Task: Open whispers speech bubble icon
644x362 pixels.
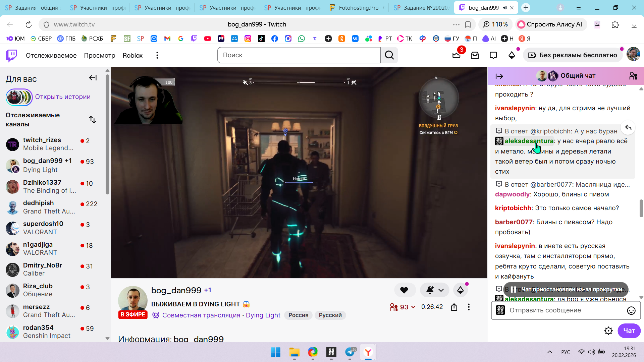Action: point(493,55)
